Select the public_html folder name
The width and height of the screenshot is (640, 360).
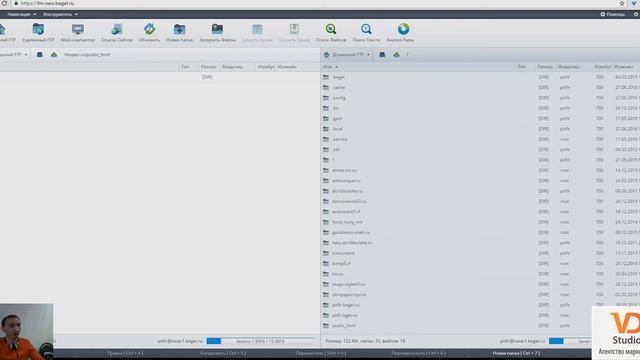click(344, 326)
